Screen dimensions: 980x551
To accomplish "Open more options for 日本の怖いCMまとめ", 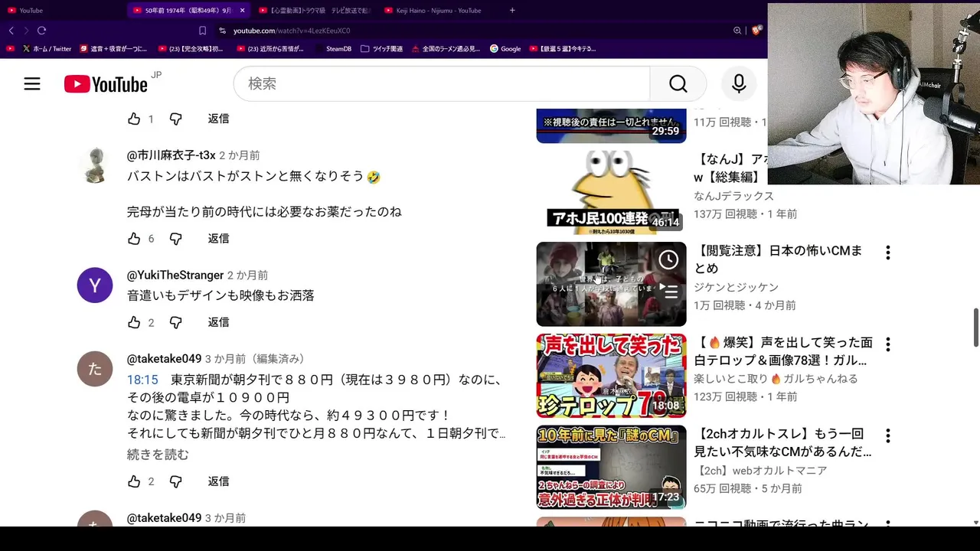I will coord(888,253).
